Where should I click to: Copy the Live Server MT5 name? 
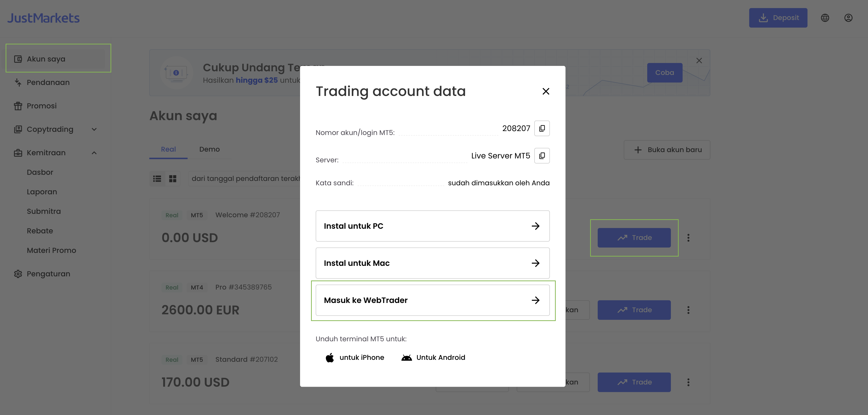542,156
